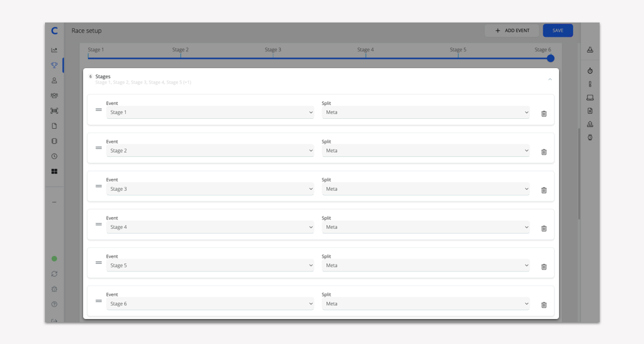Click the stopwatch icon in right panel

[x=590, y=71]
